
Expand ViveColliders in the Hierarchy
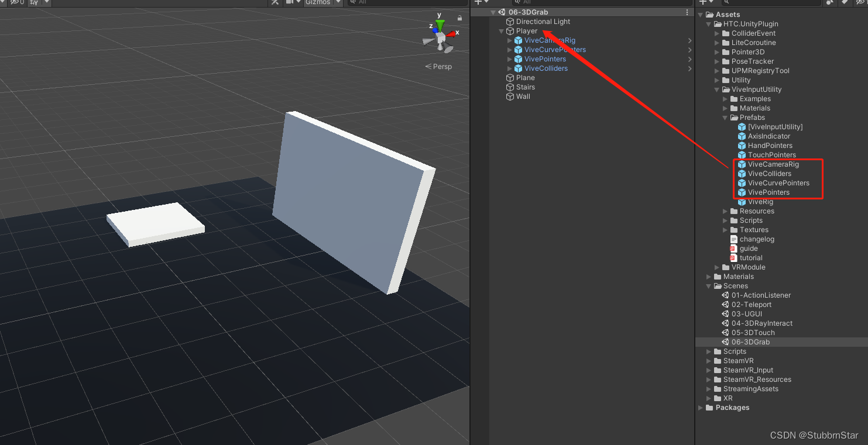[510, 68]
